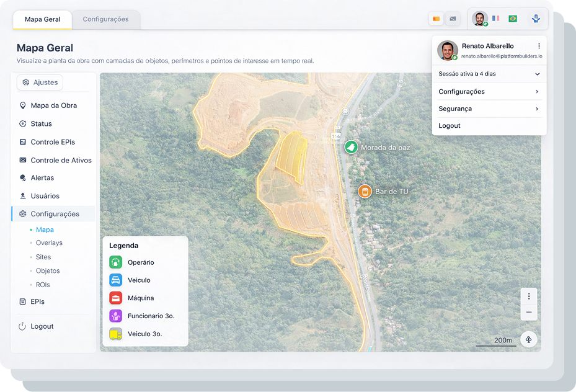Open Controle de Ativos in sidebar
Screen dimensions: 576x392
(x=54, y=160)
